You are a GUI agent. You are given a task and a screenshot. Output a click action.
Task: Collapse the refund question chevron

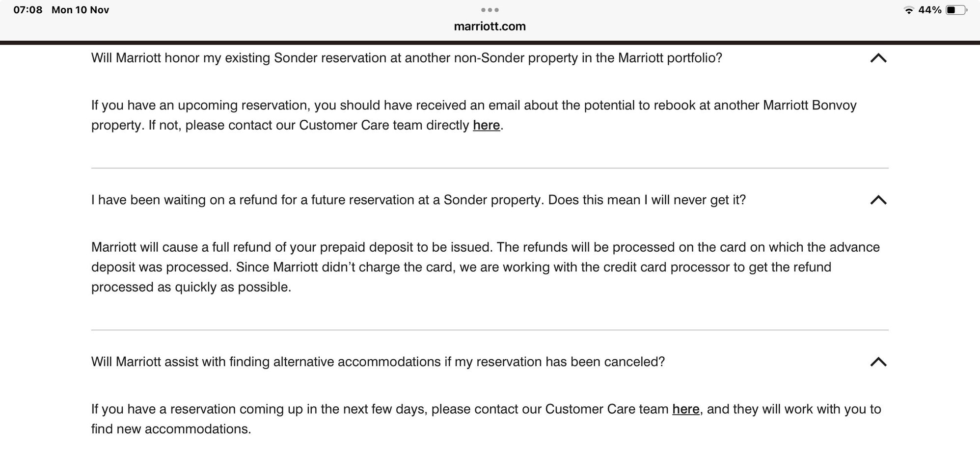[x=878, y=200]
